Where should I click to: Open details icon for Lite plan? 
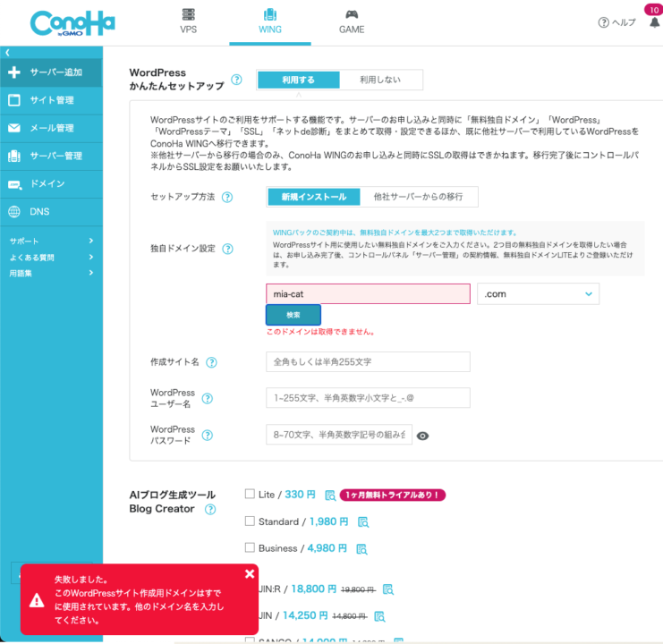coord(330,496)
